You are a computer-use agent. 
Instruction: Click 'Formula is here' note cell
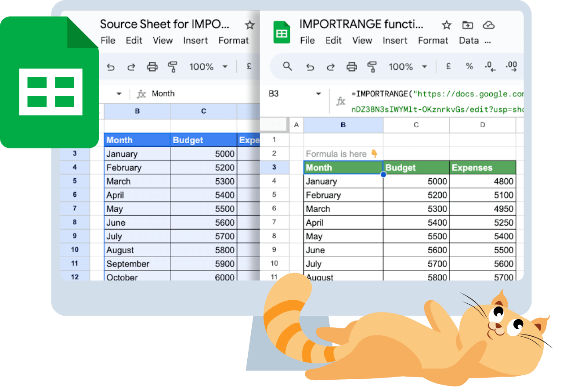[343, 154]
